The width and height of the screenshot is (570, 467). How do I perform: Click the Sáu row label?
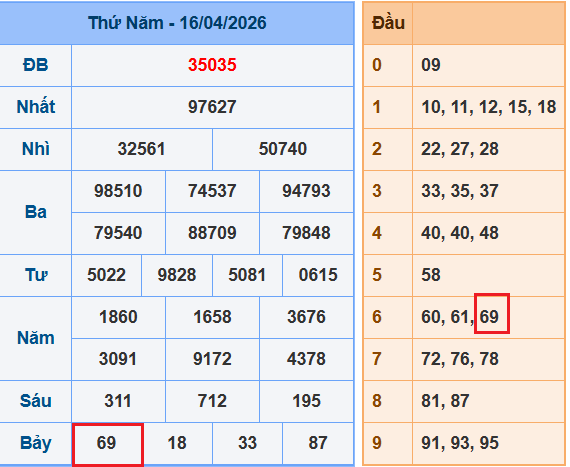[x=36, y=401]
